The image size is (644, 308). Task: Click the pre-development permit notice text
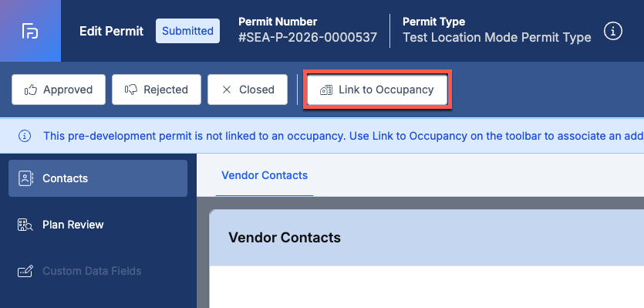coord(343,136)
